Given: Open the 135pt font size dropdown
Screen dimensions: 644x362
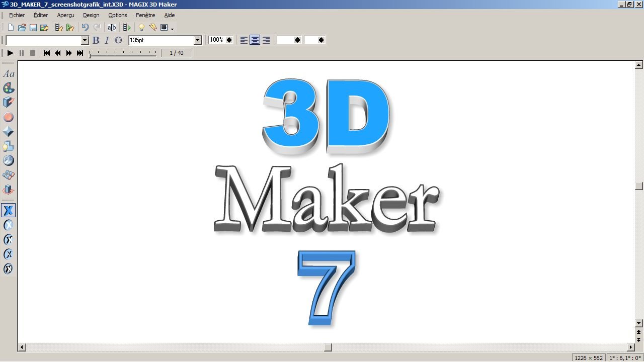Looking at the screenshot, I should [x=198, y=40].
